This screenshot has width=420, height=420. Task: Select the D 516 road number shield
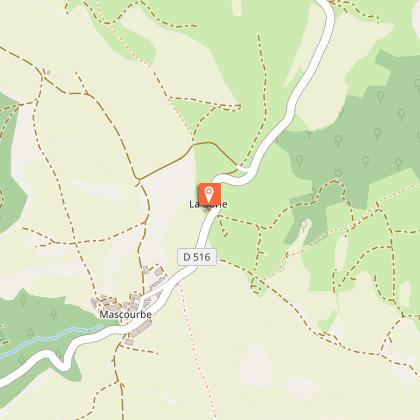pyautogui.click(x=197, y=257)
